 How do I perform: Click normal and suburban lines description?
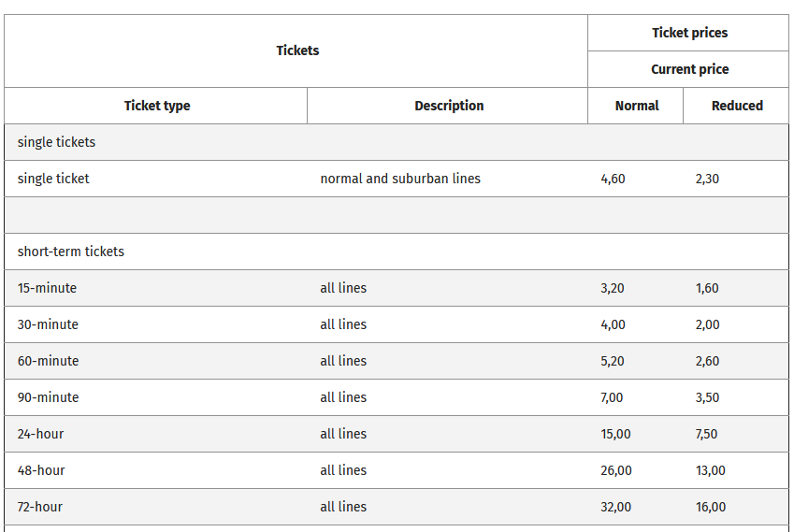pos(400,179)
